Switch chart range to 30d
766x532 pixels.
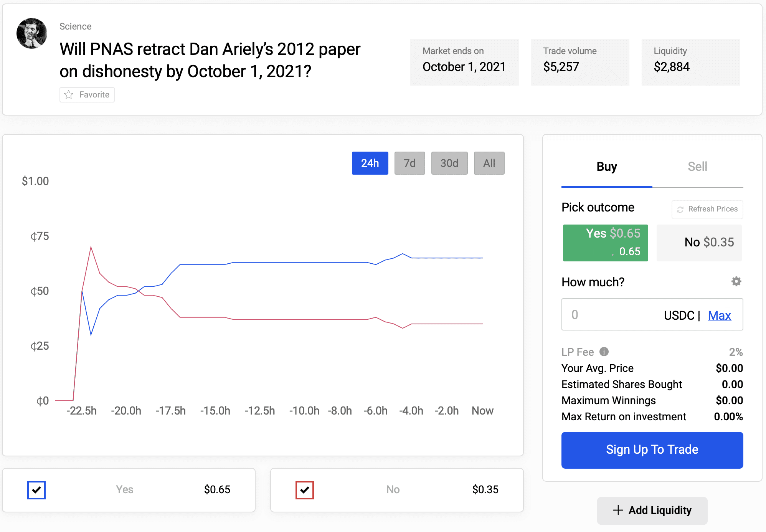pyautogui.click(x=449, y=163)
